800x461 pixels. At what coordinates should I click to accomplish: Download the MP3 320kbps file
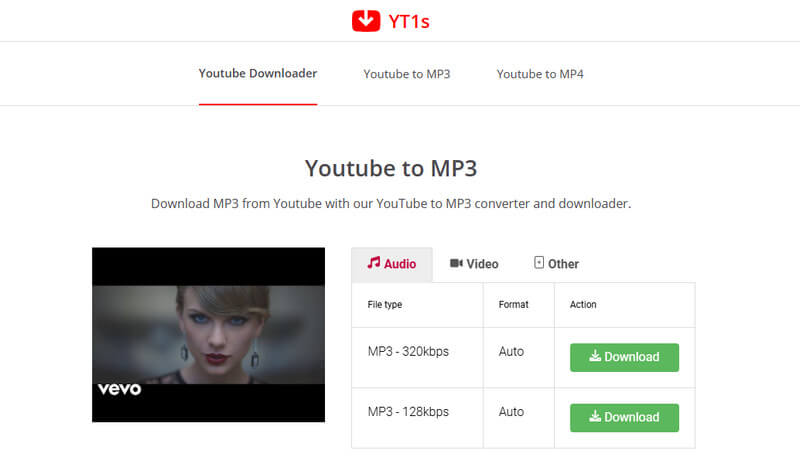click(624, 357)
